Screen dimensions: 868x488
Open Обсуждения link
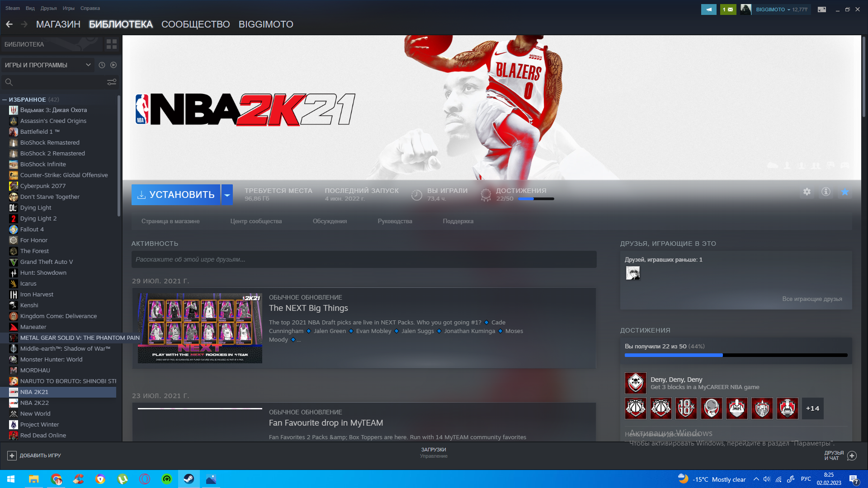330,221
